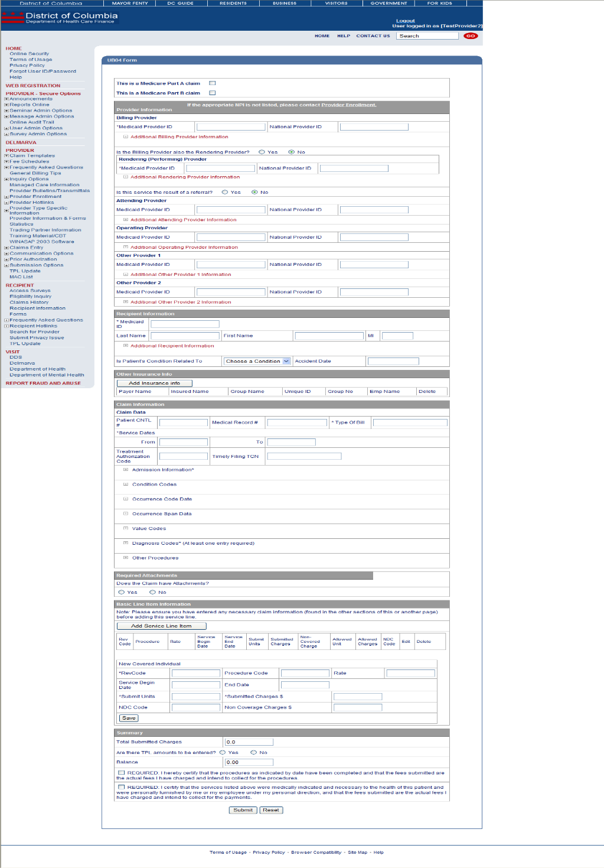Select Yes for claim attachments
The image size is (604, 868).
[x=122, y=592]
